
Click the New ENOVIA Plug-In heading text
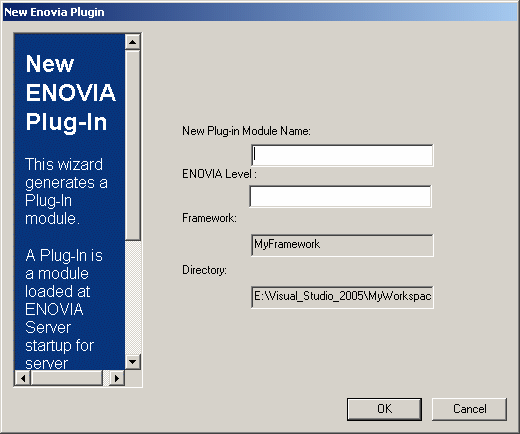click(x=71, y=93)
